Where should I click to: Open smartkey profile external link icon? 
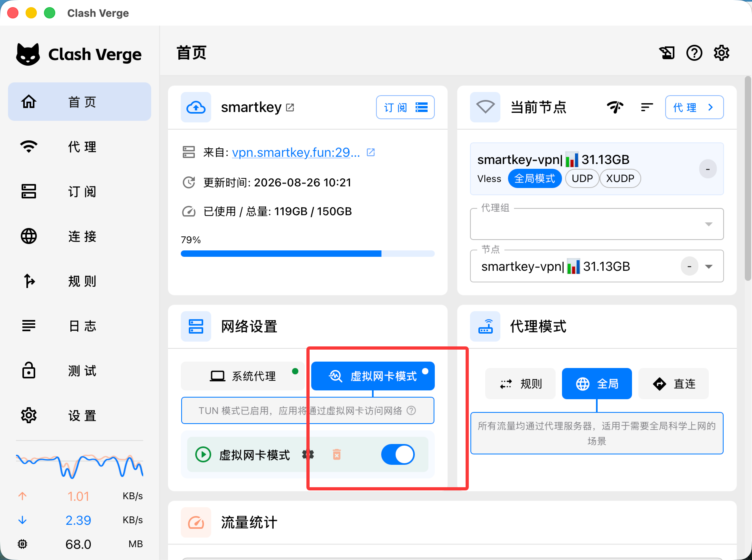290,108
